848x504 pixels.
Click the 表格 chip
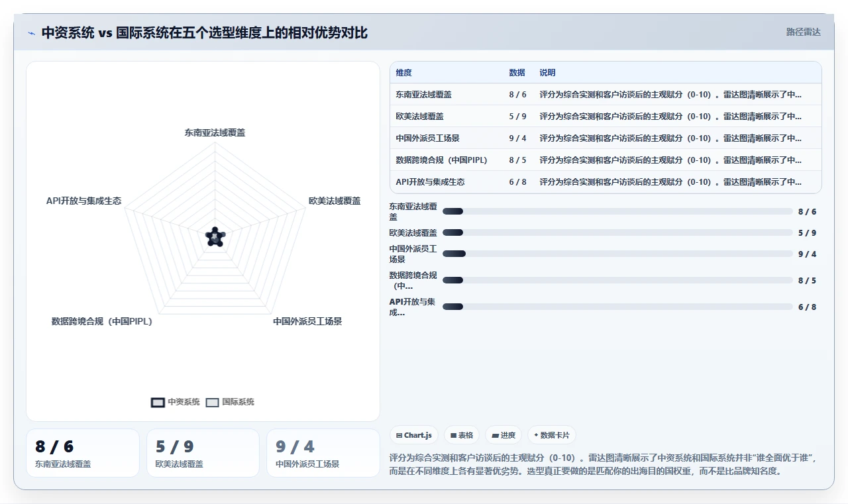[x=462, y=435]
